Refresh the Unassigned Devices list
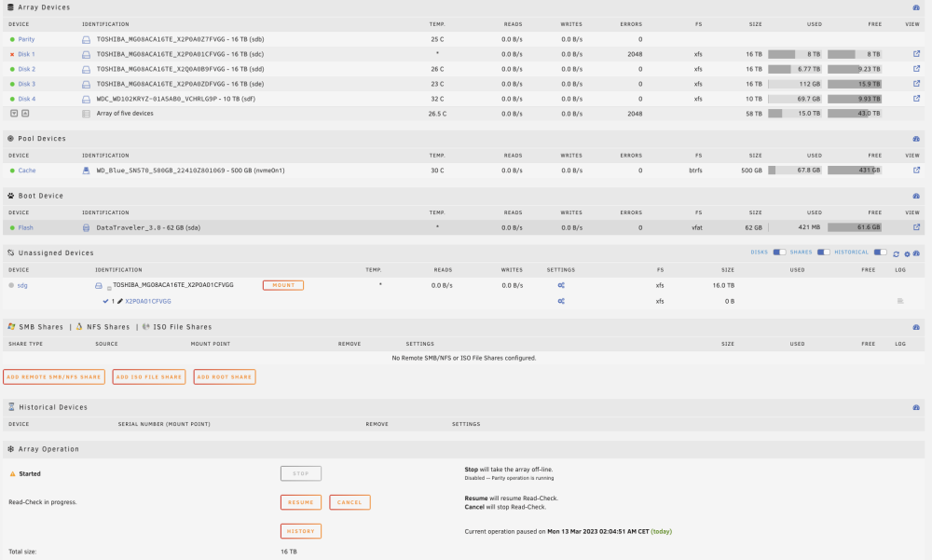The width and height of the screenshot is (932, 560). pyautogui.click(x=897, y=253)
